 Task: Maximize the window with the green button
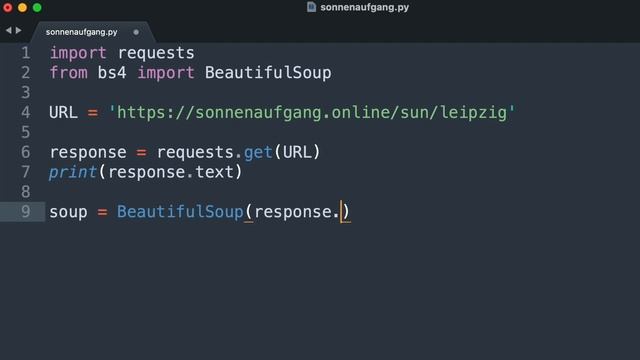tap(37, 7)
